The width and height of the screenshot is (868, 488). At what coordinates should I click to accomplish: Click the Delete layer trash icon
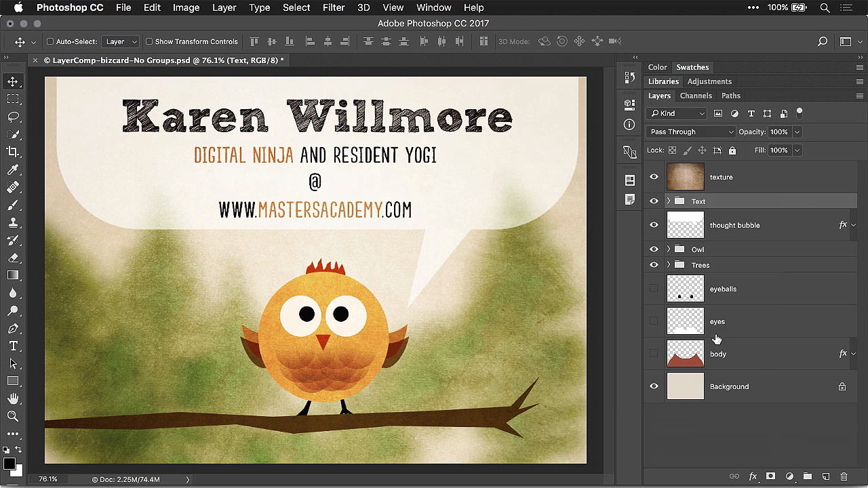click(x=844, y=476)
